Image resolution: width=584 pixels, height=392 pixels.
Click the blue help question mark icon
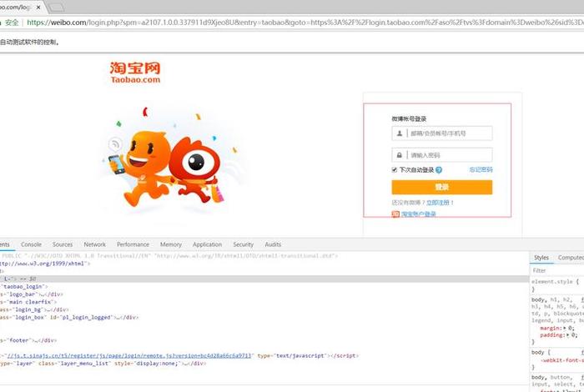(x=439, y=170)
